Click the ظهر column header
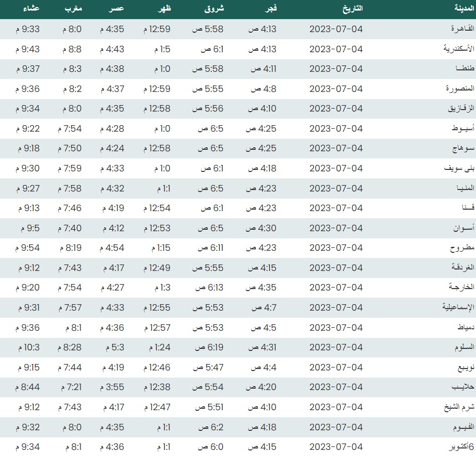Viewport: 476px width, 457px height. pyautogui.click(x=164, y=9)
